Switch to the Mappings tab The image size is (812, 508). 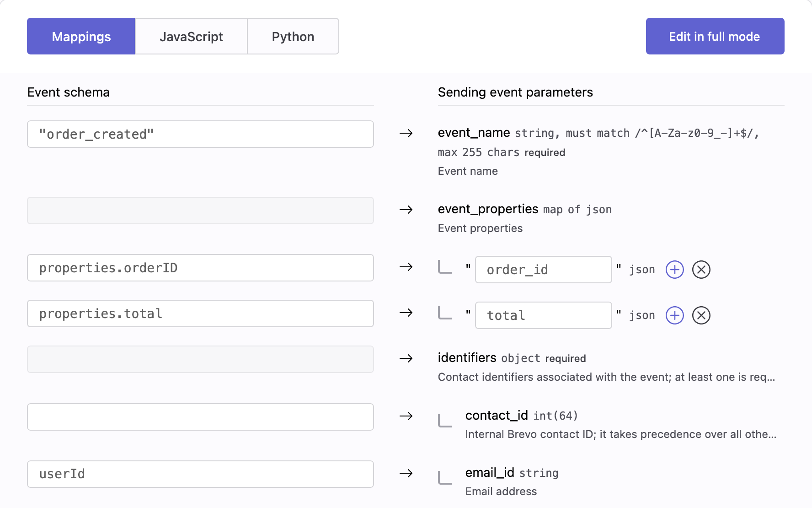tap(81, 36)
